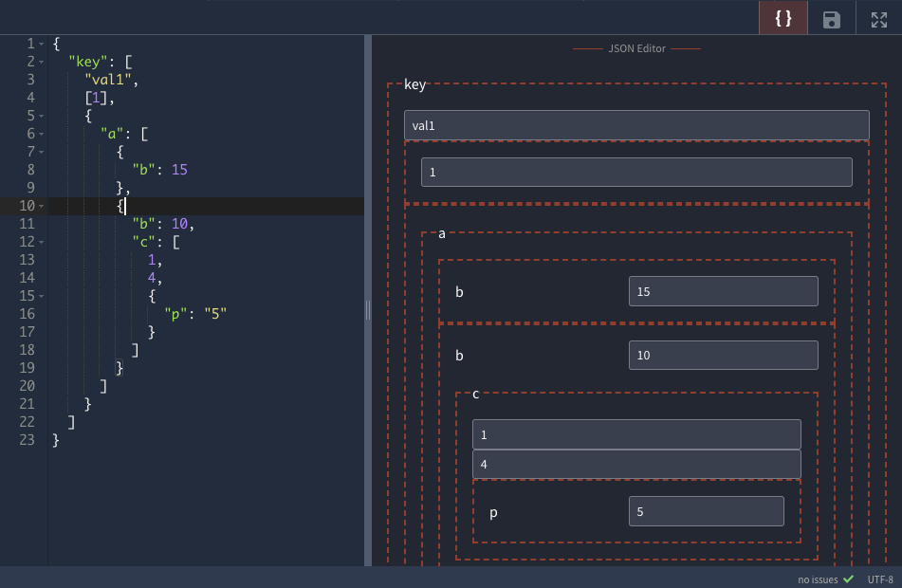Screen dimensions: 902x588
Task: Edit the p field containing 5
Action: click(x=706, y=511)
